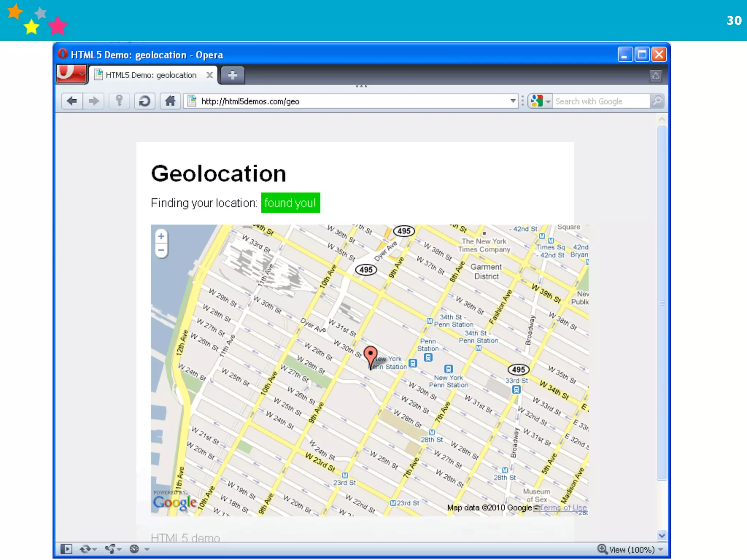The image size is (747, 560).
Task: Click the Geolocation page heading
Action: tap(218, 174)
